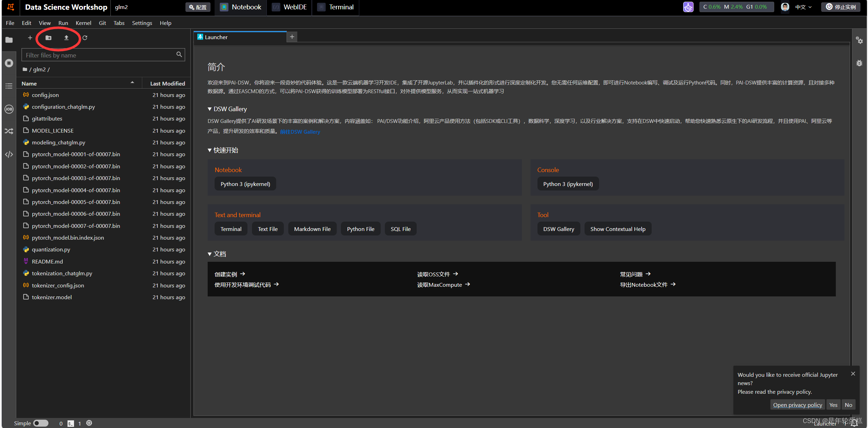
Task: Collapse the 文档 section
Action: (x=209, y=254)
